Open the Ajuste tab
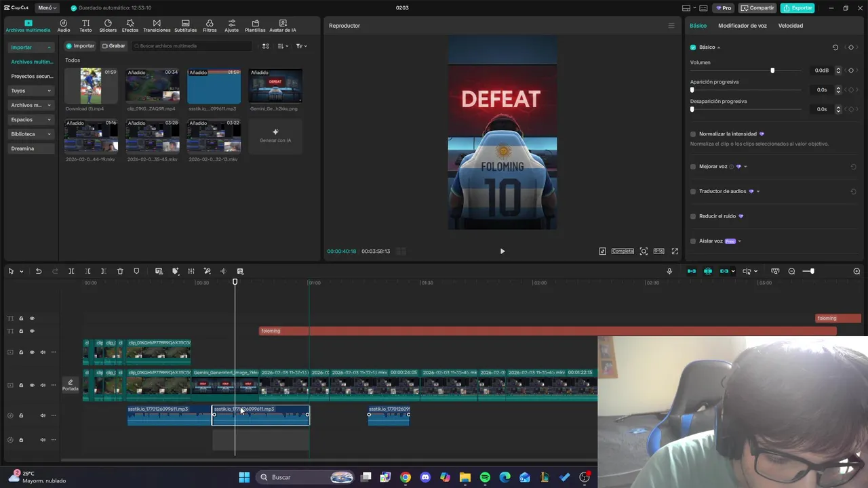Image resolution: width=868 pixels, height=488 pixels. click(x=232, y=26)
